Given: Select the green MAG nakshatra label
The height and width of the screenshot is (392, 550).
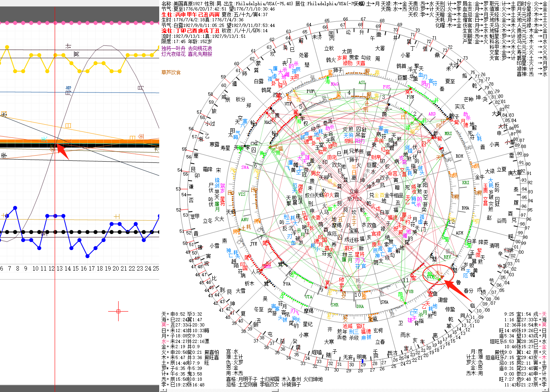Looking at the screenshot, I should point(335,84).
